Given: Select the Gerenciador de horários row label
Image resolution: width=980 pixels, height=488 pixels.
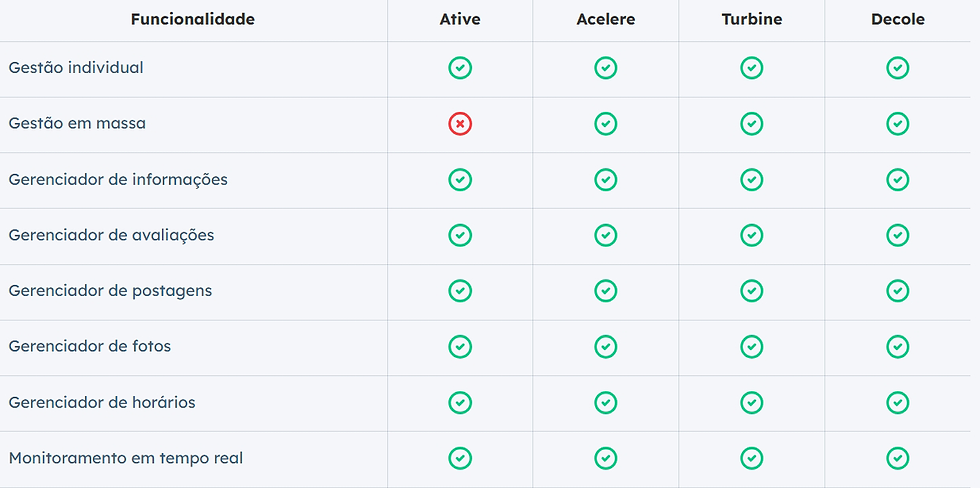Looking at the screenshot, I should [102, 402].
